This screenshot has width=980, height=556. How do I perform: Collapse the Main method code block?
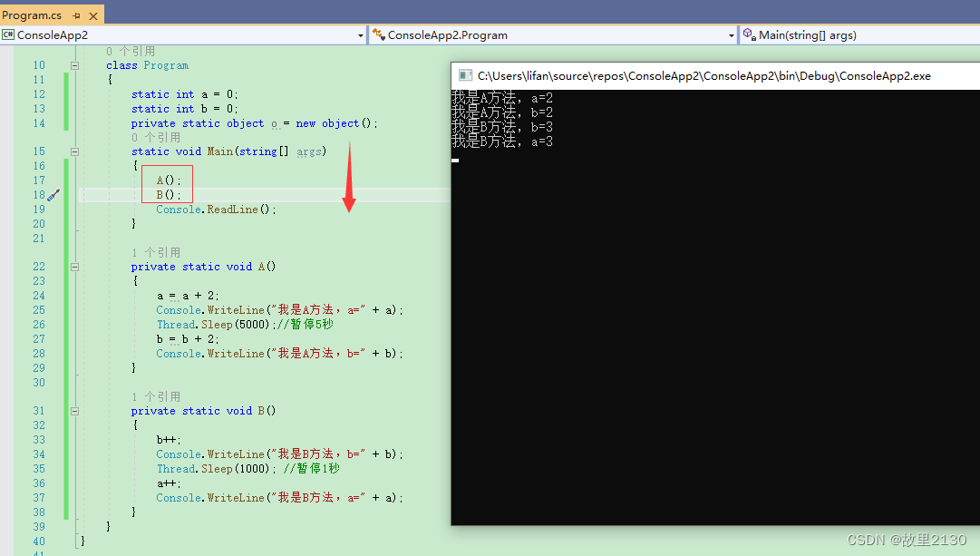75,151
